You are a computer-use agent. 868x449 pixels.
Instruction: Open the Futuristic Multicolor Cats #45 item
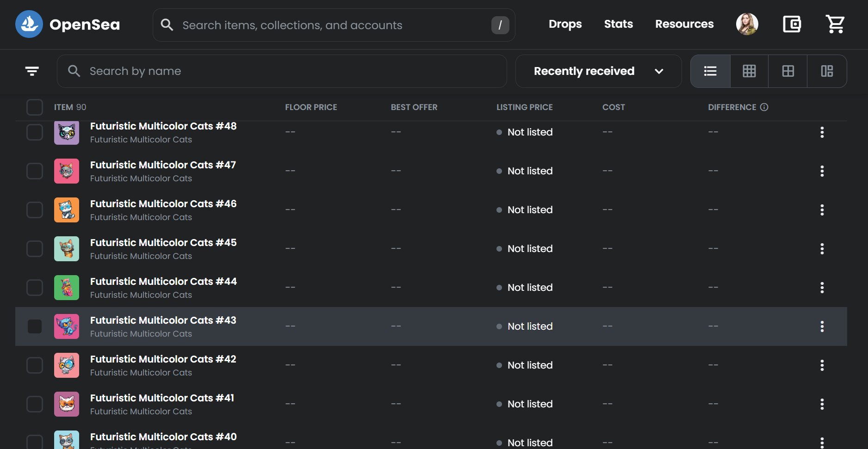click(x=163, y=243)
